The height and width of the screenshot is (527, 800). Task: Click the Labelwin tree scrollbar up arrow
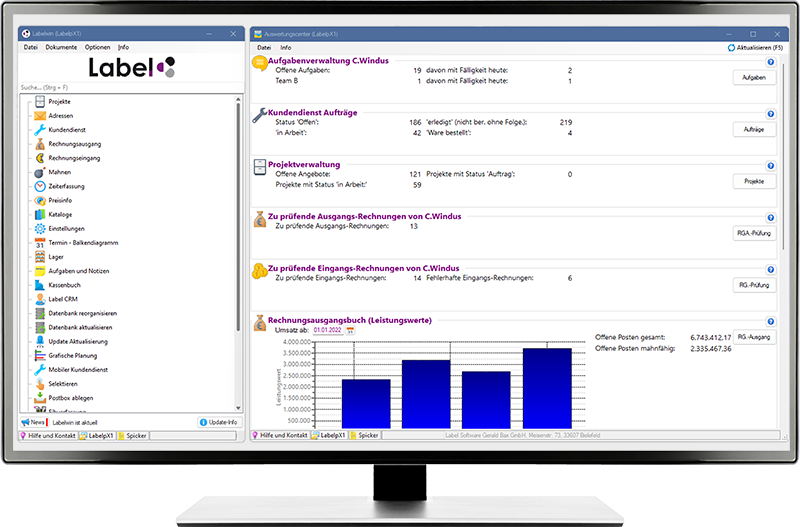pyautogui.click(x=238, y=99)
